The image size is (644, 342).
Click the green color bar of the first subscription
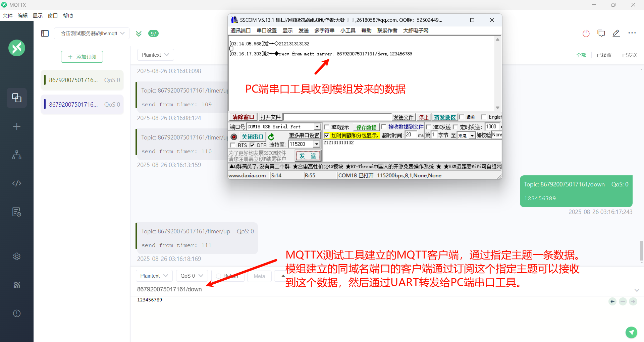(x=45, y=80)
